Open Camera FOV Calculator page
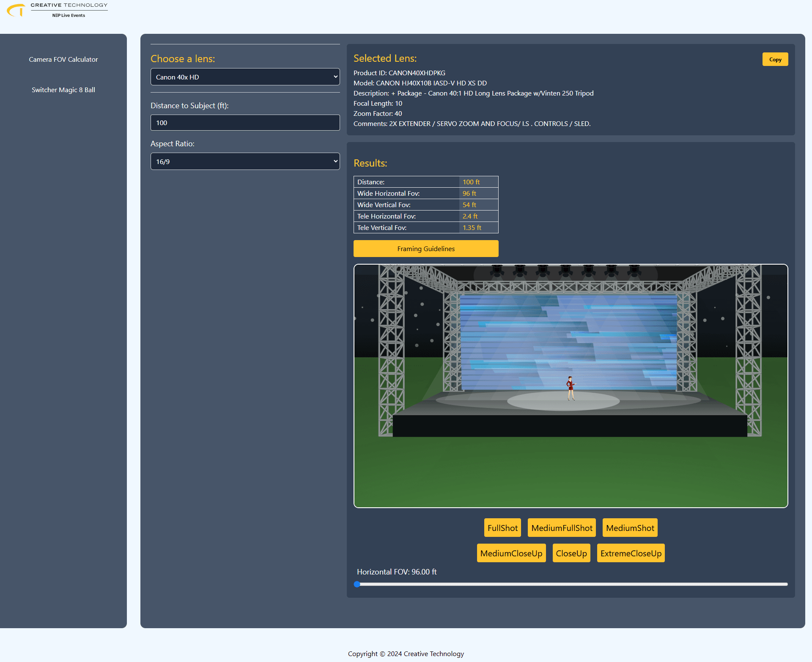 pos(63,60)
